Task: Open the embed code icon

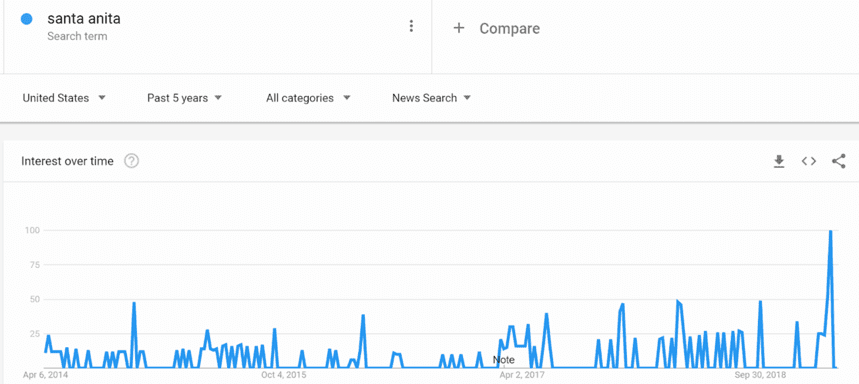Action: [x=809, y=161]
